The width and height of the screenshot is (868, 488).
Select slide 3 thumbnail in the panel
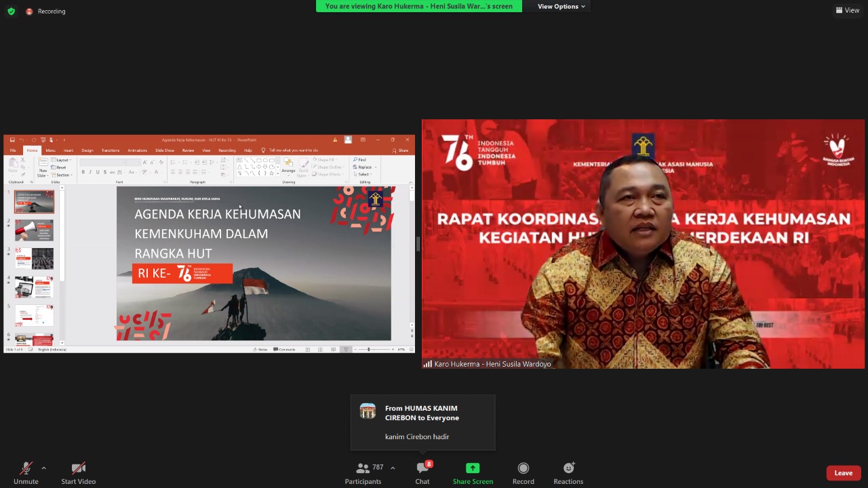tap(34, 258)
